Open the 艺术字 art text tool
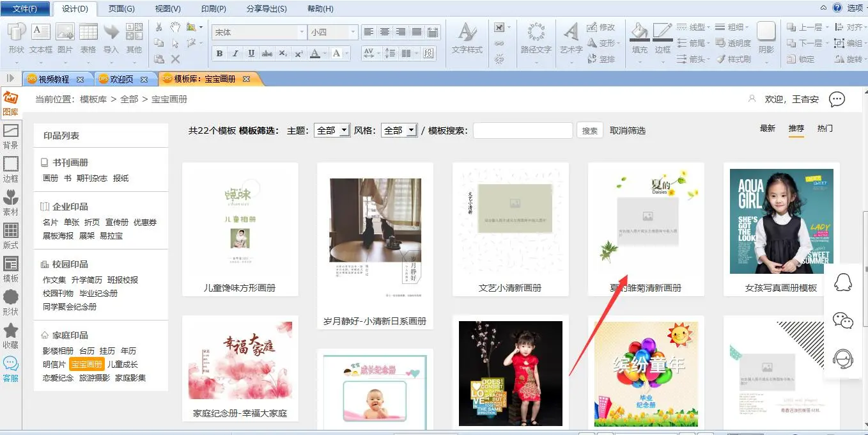 point(571,37)
